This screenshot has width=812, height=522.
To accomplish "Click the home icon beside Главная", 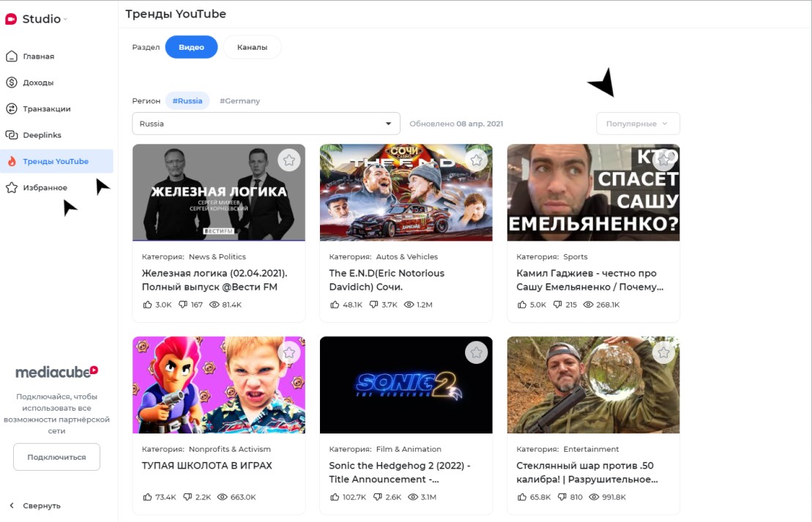I will click(12, 56).
